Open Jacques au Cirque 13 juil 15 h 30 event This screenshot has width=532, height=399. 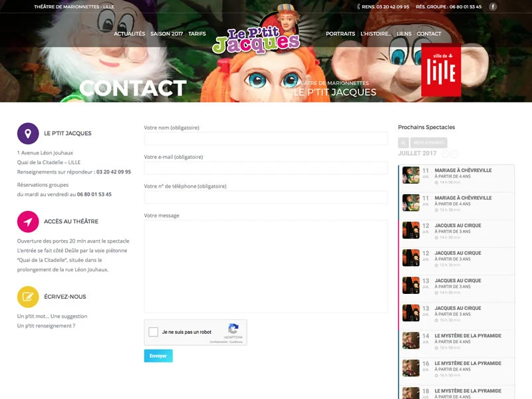[x=456, y=317]
